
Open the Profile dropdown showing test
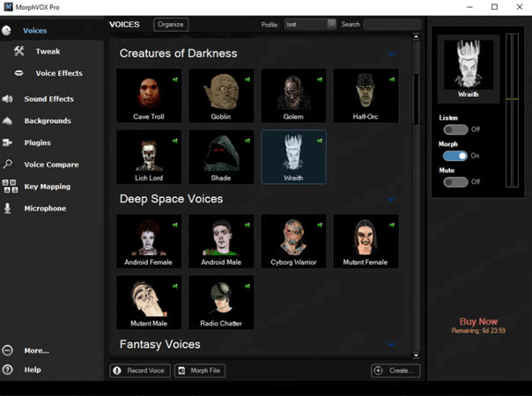point(310,25)
